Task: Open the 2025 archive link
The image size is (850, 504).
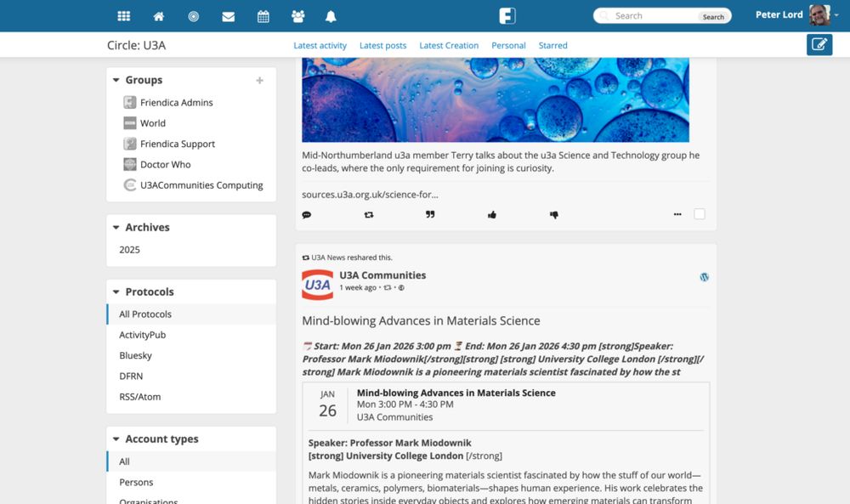Action: pos(129,250)
